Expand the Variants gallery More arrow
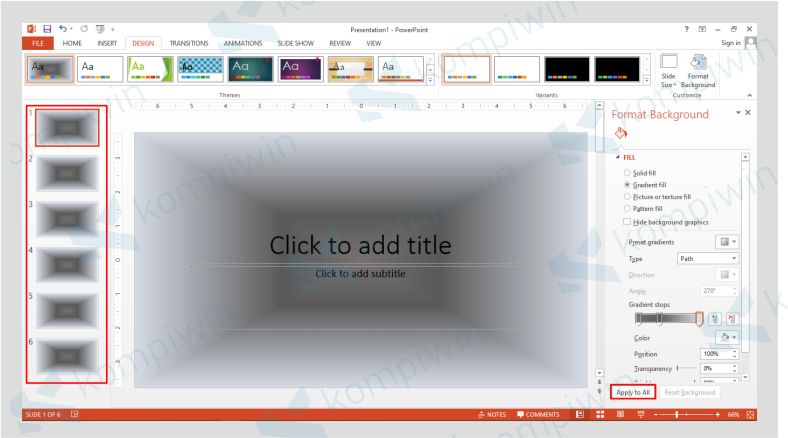The height and width of the screenshot is (438, 788). pos(647,79)
